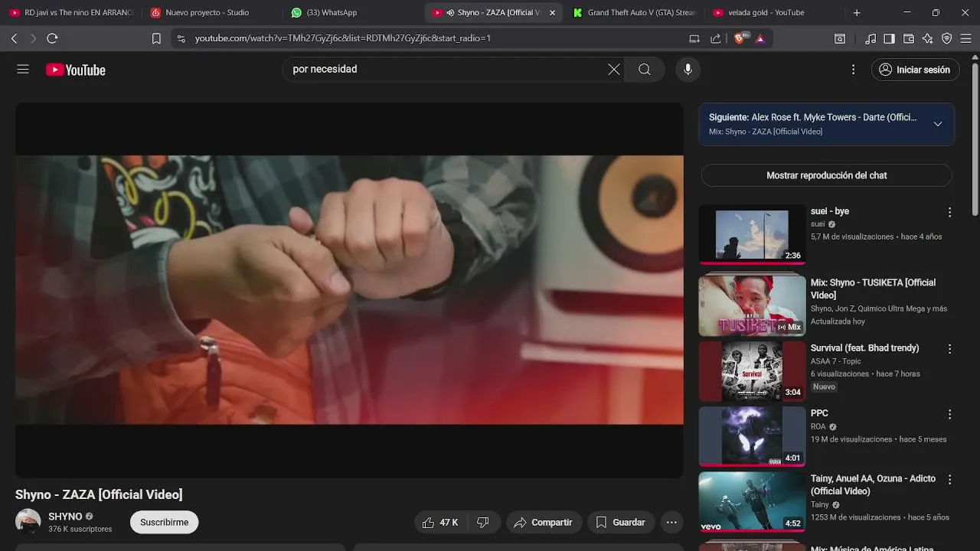Viewport: 980px width, 551px height.
Task: Open ROA channel under PPC
Action: 818,426
